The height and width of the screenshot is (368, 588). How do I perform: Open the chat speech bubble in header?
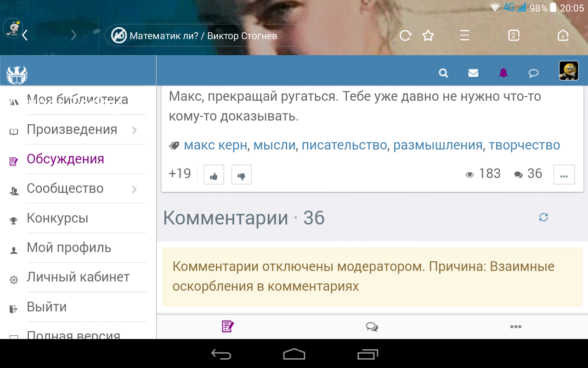pos(533,73)
